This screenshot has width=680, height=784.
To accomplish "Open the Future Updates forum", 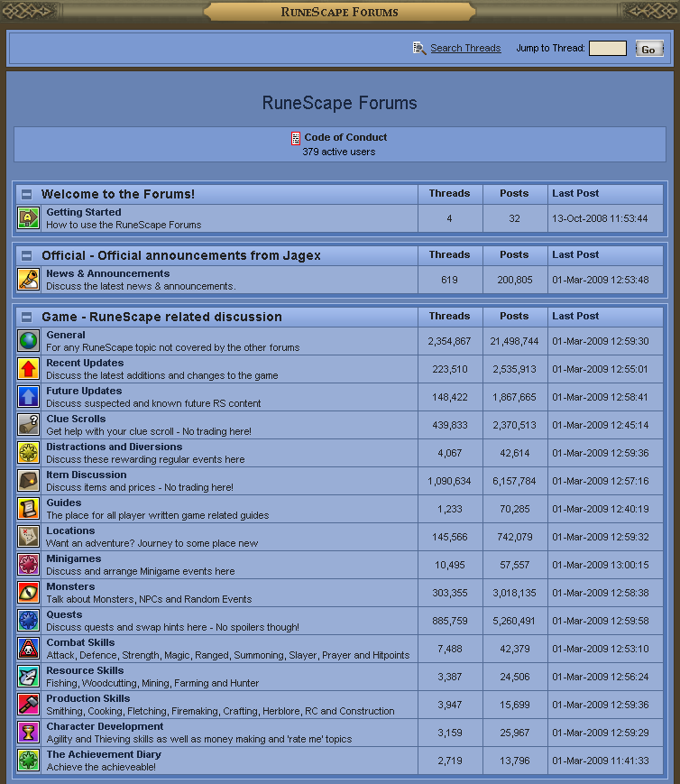I will [84, 391].
